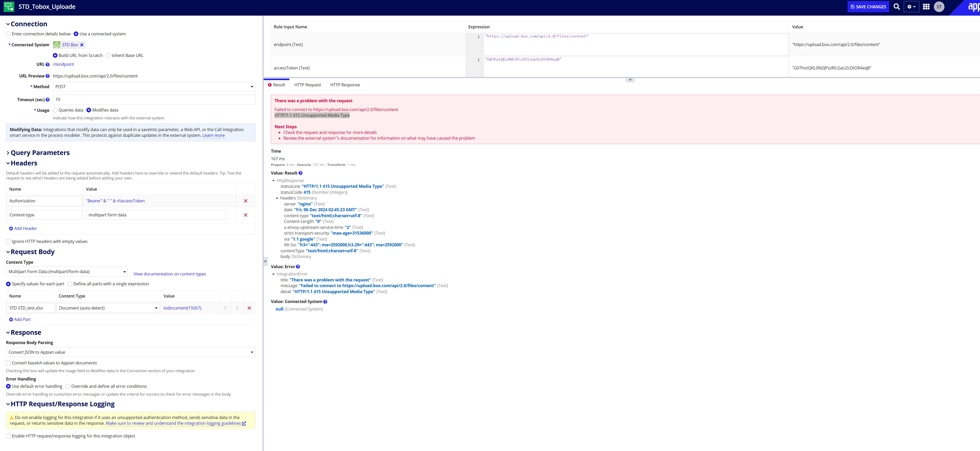Open the search magnifier in the header
Viewport: 980px width, 451px height.
[897, 7]
